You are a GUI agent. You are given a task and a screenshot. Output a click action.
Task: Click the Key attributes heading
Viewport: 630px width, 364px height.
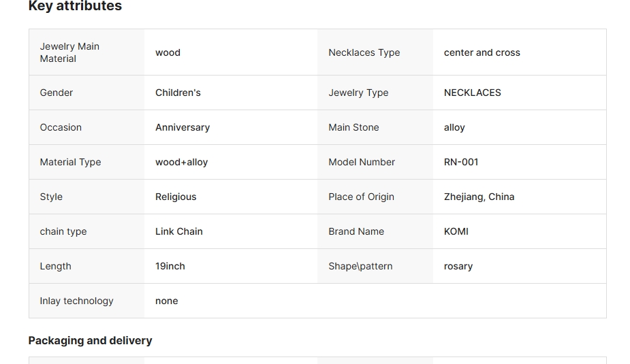point(75,6)
